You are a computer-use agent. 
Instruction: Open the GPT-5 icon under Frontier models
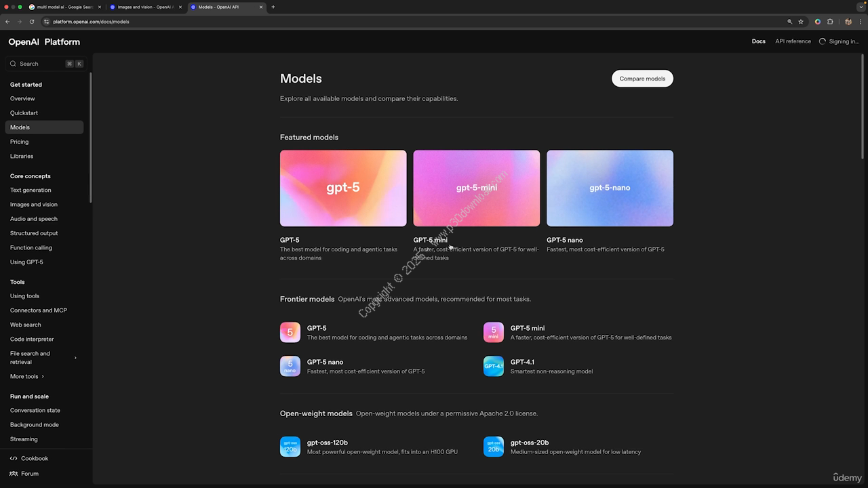(290, 332)
